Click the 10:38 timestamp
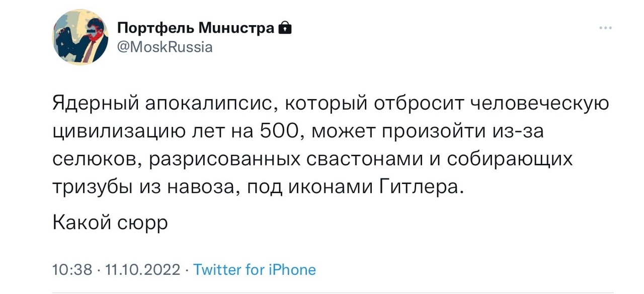 point(72,270)
